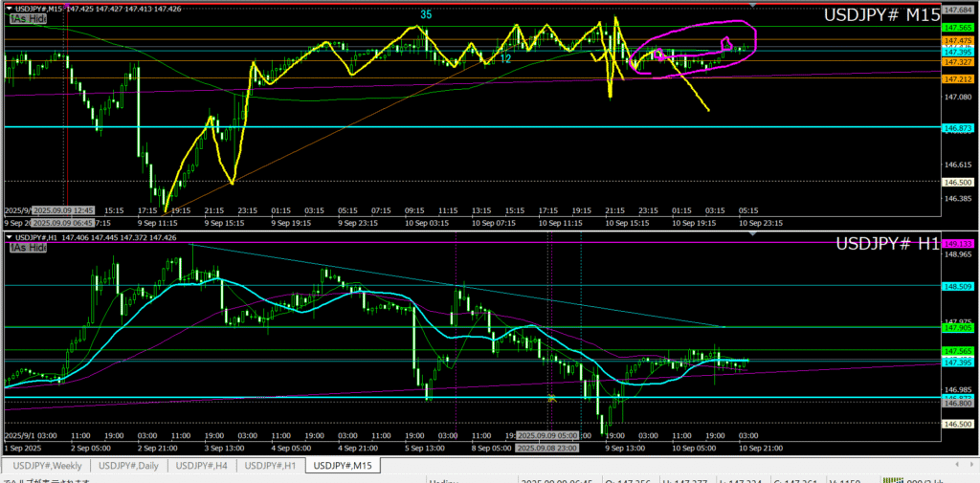980x483 pixels.
Task: Click the green 147.905 price label
Action: tap(957, 327)
